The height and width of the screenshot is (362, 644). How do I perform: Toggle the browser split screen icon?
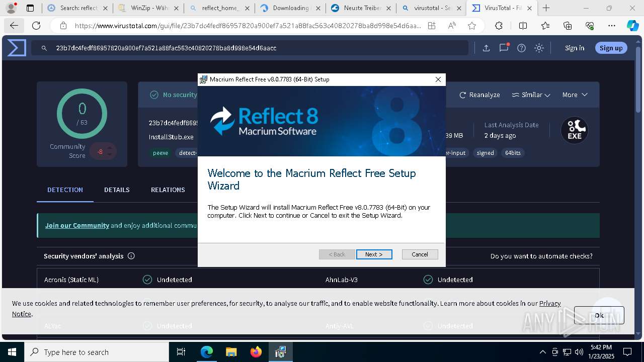523,26
